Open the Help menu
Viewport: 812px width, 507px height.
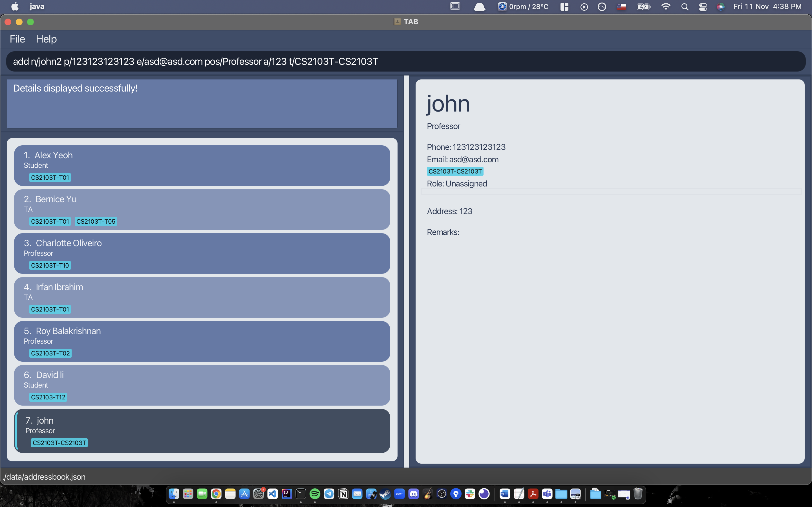46,39
